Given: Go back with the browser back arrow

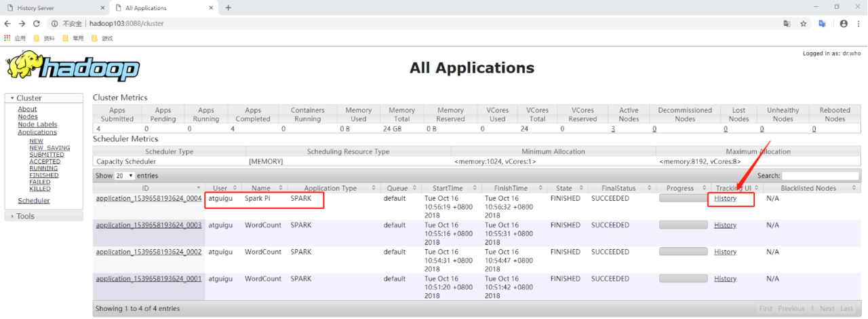Looking at the screenshot, I should click(x=7, y=24).
